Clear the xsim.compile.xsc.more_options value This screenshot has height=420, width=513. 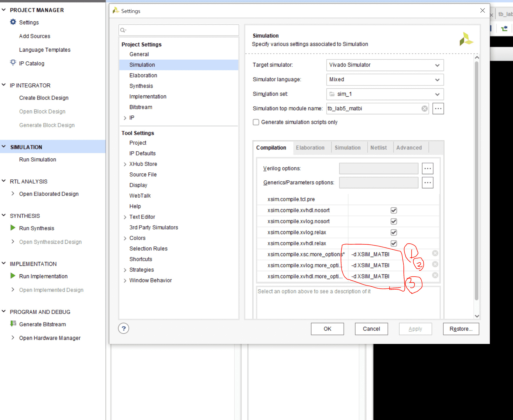point(435,253)
